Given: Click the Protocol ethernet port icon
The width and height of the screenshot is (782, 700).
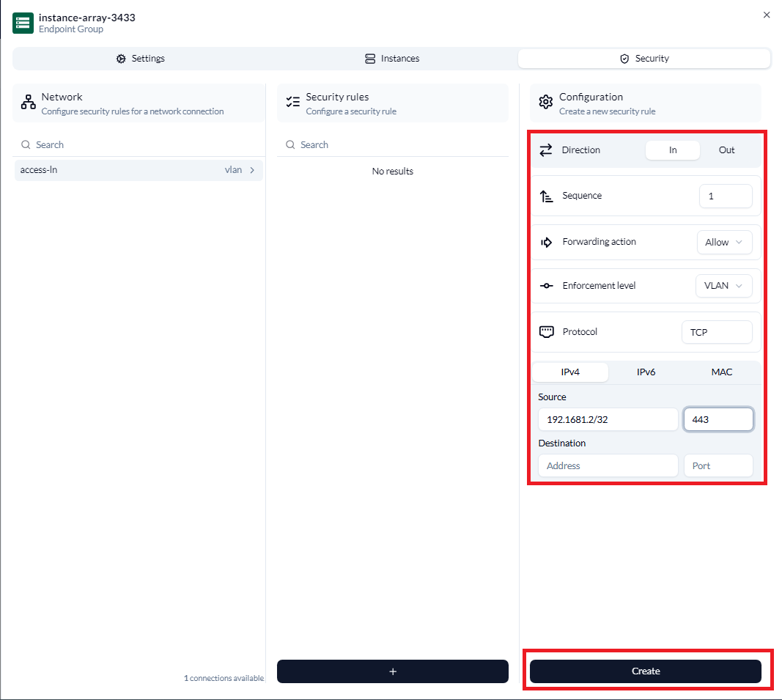Looking at the screenshot, I should [546, 332].
